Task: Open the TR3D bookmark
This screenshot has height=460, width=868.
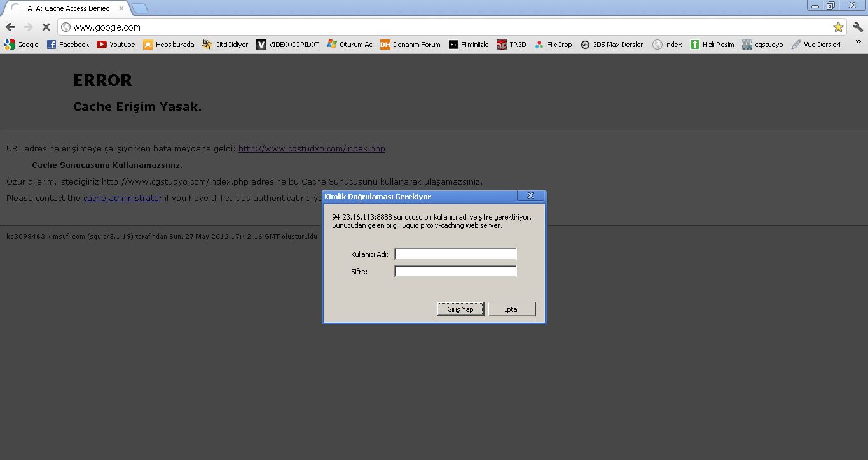Action: (x=511, y=45)
